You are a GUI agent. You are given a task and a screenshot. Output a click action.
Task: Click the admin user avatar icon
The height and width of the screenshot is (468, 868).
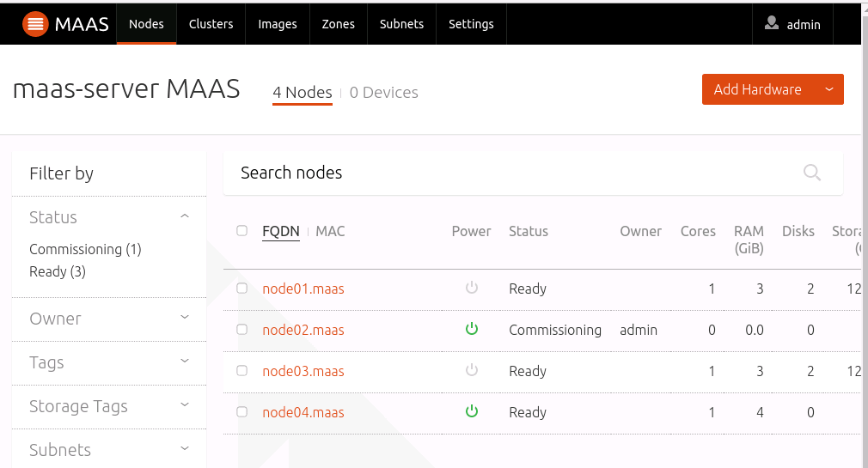click(x=772, y=22)
